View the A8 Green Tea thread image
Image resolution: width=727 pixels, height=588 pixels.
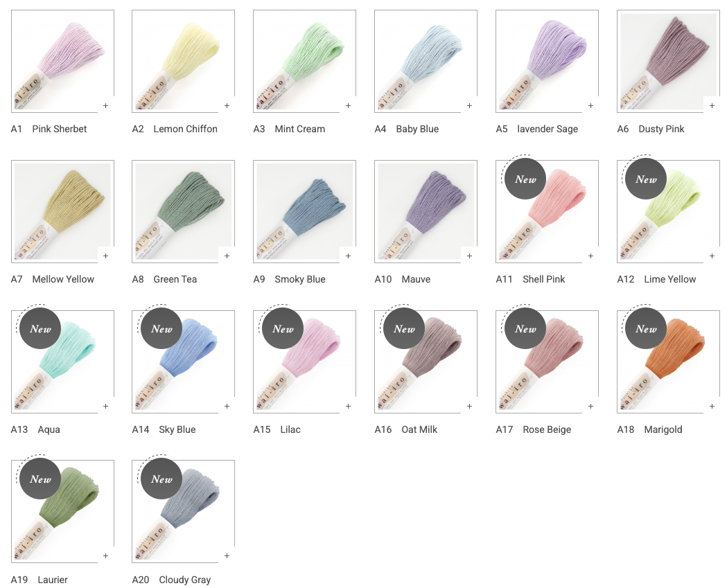(183, 211)
